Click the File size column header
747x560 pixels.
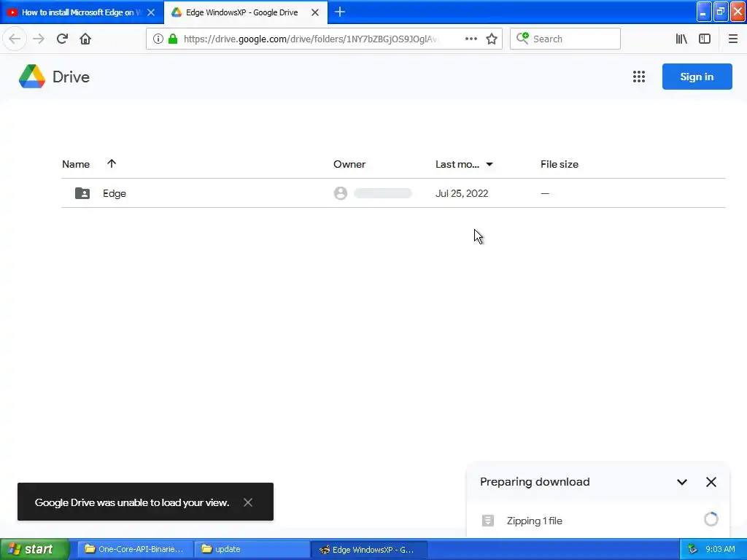560,164
